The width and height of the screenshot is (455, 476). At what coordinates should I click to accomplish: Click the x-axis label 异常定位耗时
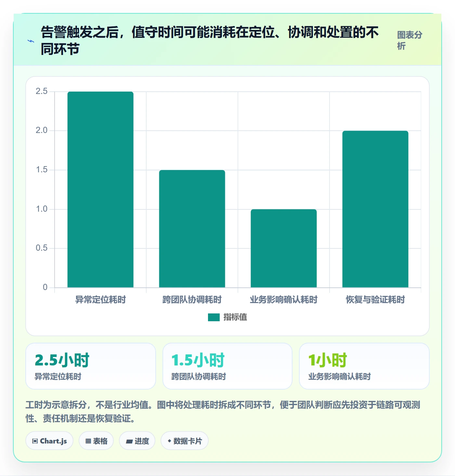100,299
